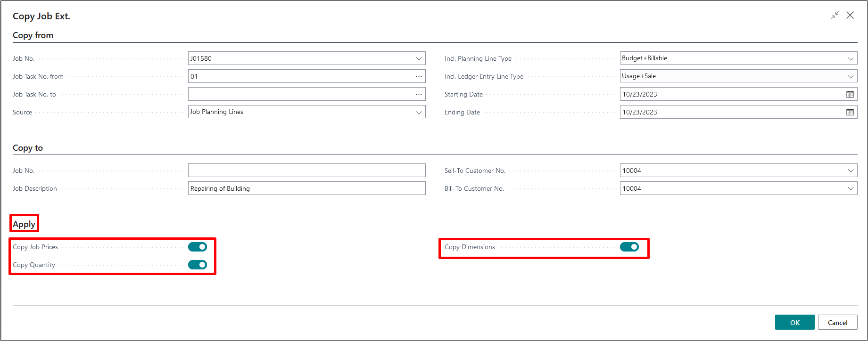
Task: Collapse the dialog with the shrink arrows icon
Action: [x=835, y=16]
